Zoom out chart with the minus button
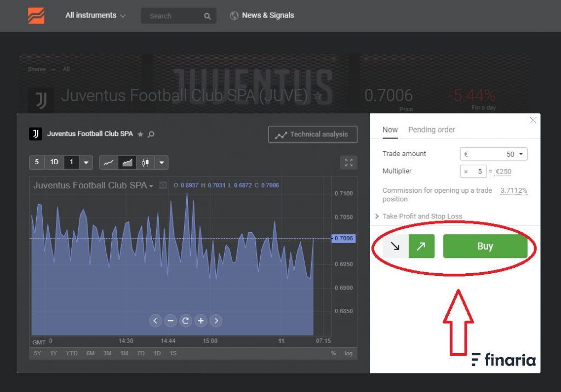 tap(171, 321)
